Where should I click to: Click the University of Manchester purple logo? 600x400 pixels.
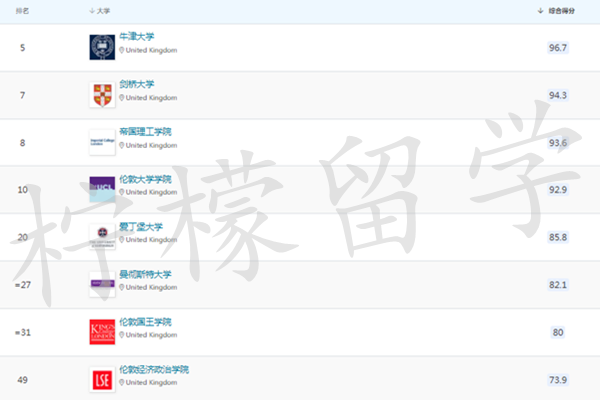click(102, 284)
